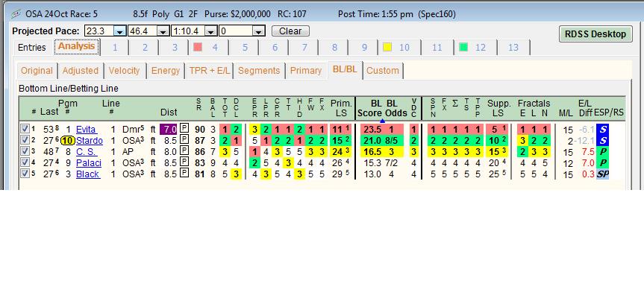
Task: Click the P surface icon in Evita row
Action: 184,130
